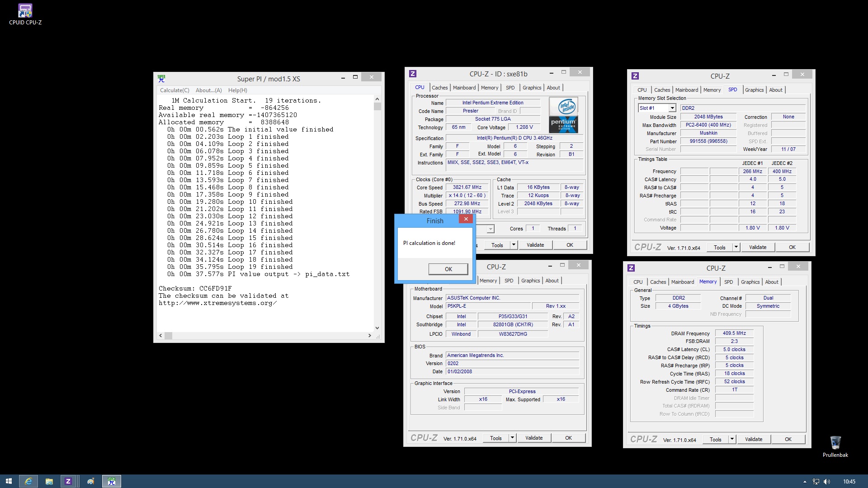Open the Windows Start button

tap(9, 481)
